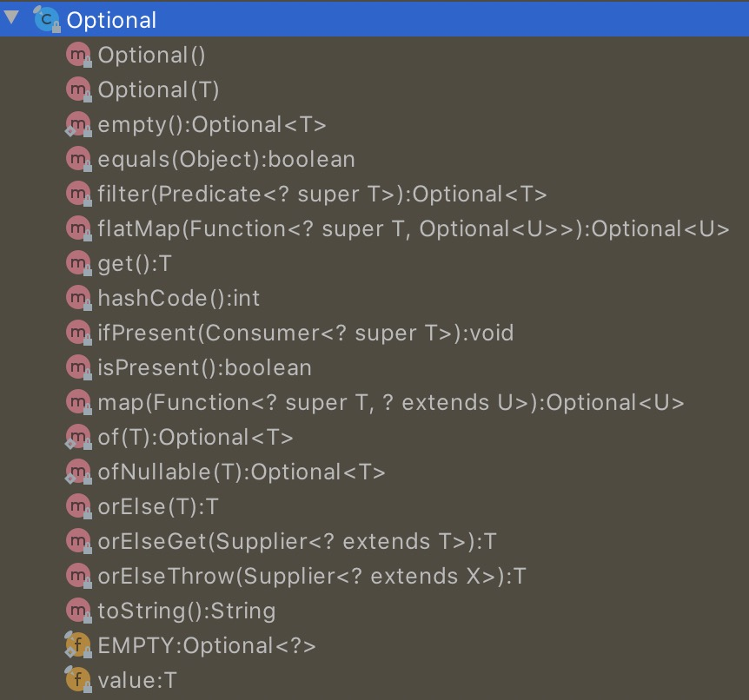
Task: Click the field icon beside EMPTY
Action: point(79,644)
